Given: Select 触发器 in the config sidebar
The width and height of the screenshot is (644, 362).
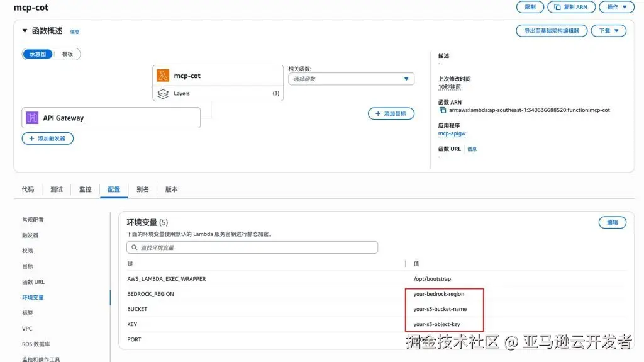Looking at the screenshot, I should (30, 235).
